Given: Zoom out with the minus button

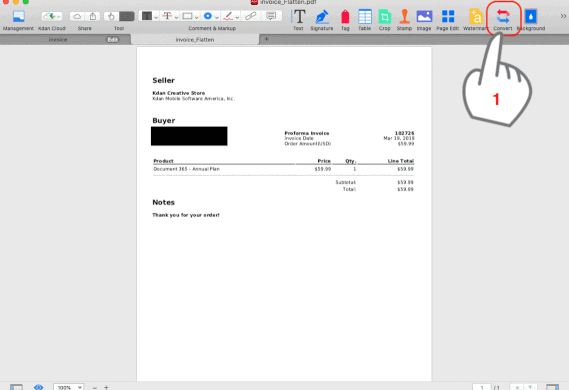Looking at the screenshot, I should point(95,387).
